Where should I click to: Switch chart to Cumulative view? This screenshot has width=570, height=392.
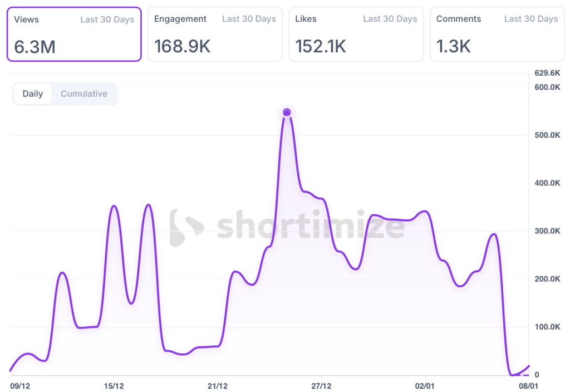click(x=84, y=94)
